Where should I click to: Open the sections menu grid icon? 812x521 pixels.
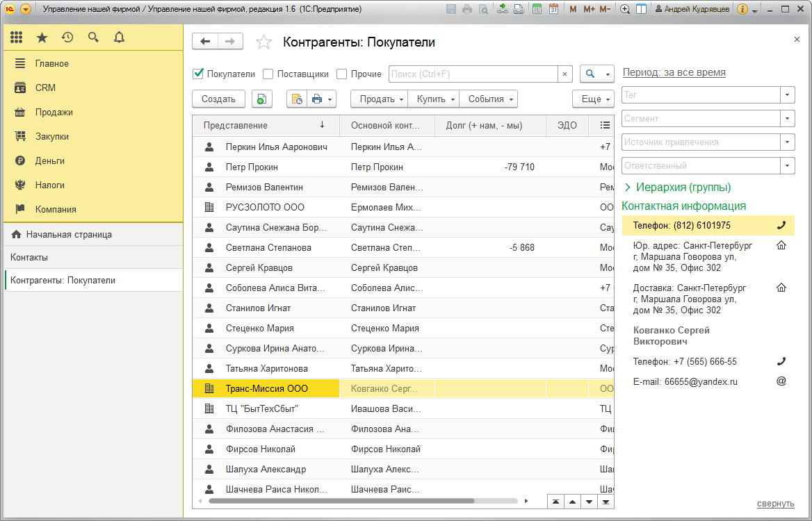(17, 38)
